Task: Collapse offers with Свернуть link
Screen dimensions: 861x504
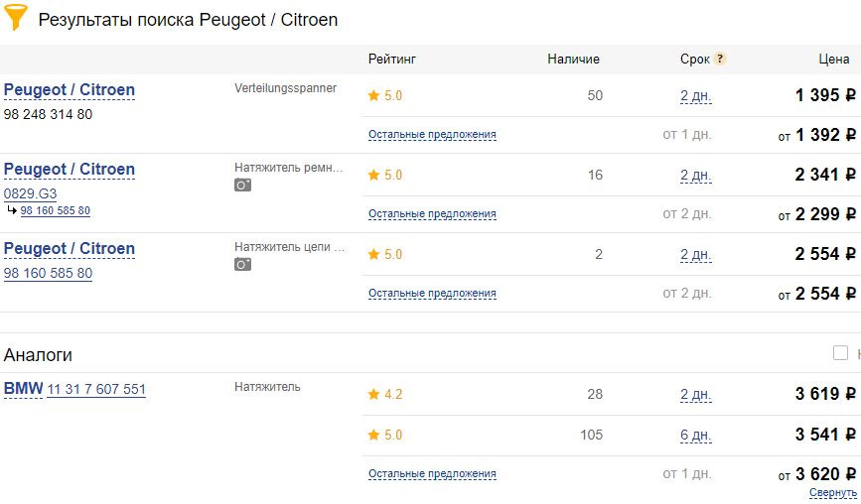Action: pos(832,493)
